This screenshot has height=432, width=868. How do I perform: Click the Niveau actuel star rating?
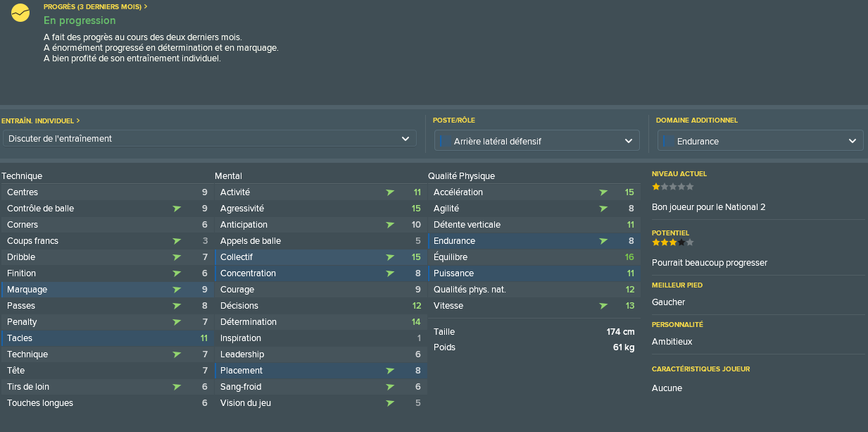tap(672, 187)
